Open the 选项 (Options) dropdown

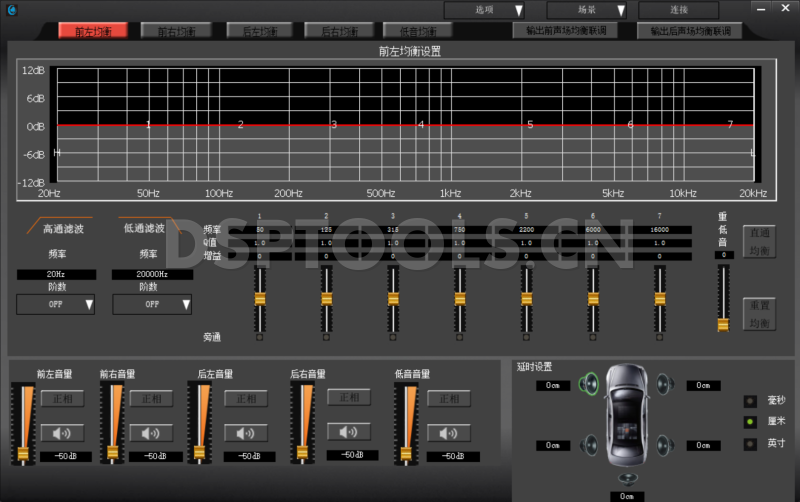click(x=485, y=10)
